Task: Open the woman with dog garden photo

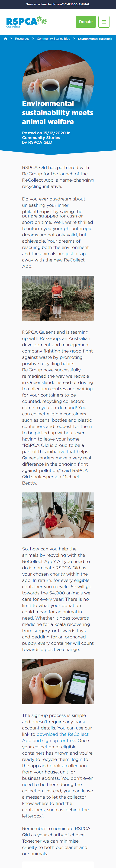Action: point(58,298)
